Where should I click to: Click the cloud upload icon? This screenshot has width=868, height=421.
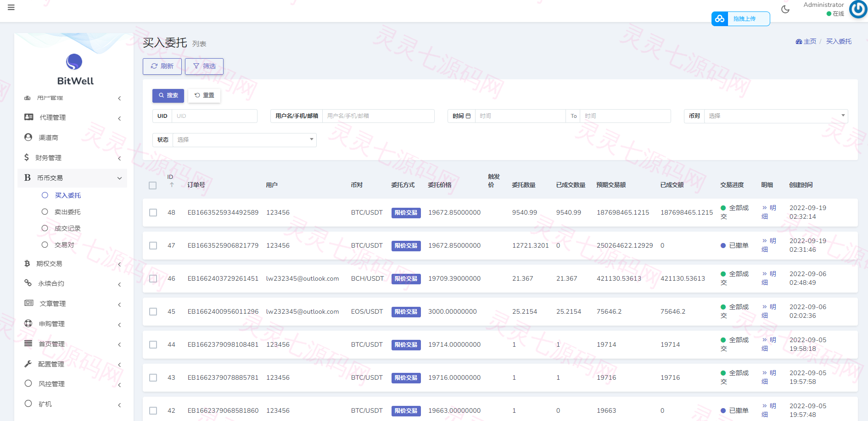click(720, 19)
